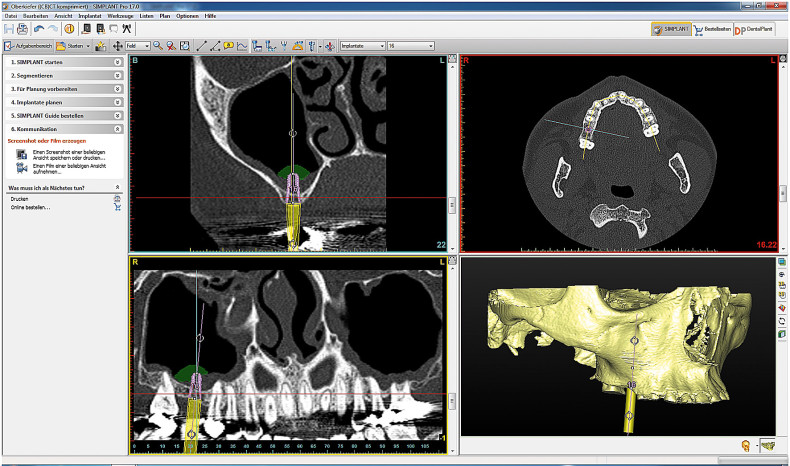
Task: Click the speech bubble icon in top toolbar
Action: pos(114,29)
